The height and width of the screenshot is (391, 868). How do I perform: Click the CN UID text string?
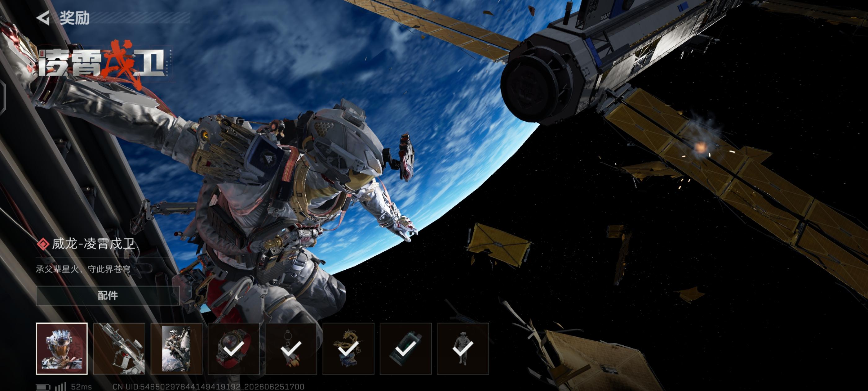(209, 387)
